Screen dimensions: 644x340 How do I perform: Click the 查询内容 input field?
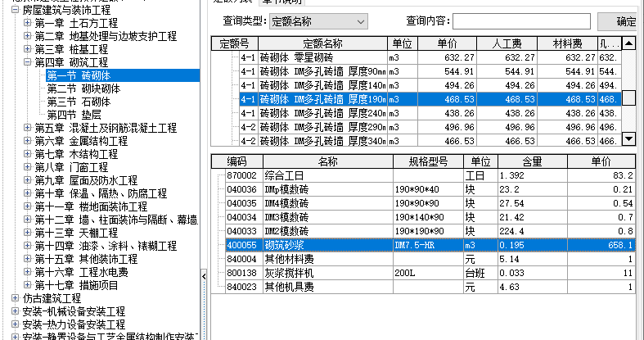click(521, 21)
